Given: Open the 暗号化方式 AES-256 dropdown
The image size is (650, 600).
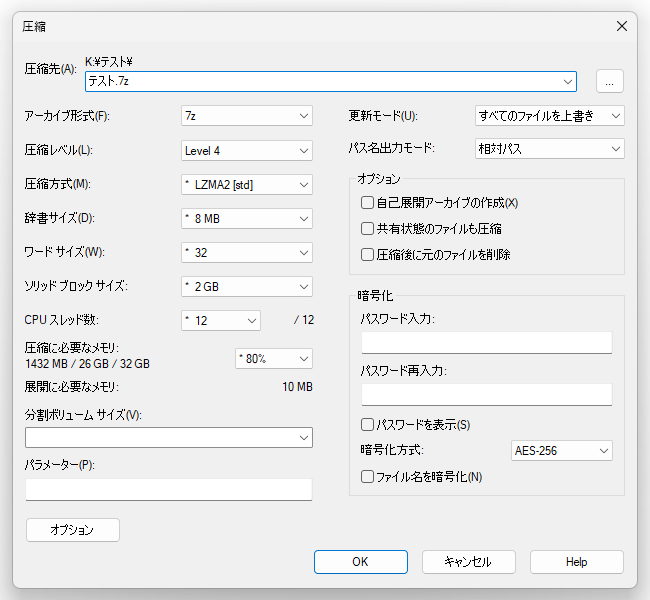Looking at the screenshot, I should (561, 451).
